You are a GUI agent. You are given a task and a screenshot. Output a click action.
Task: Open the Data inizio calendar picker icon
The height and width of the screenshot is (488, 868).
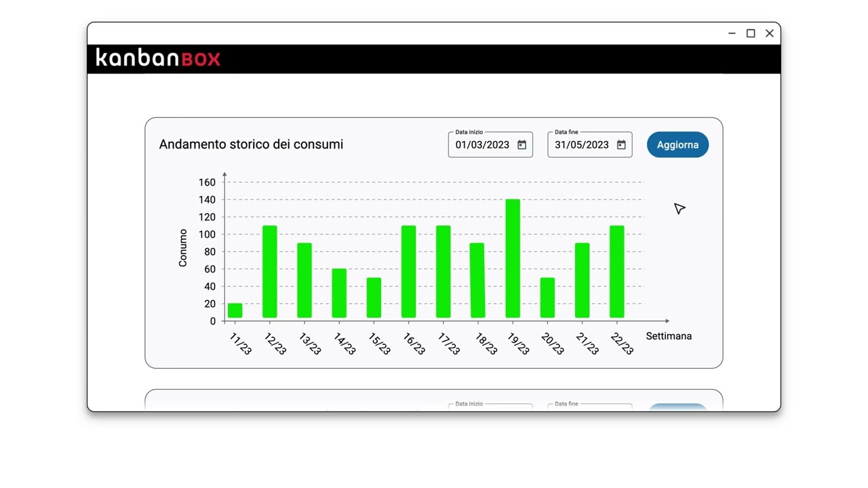click(x=521, y=145)
